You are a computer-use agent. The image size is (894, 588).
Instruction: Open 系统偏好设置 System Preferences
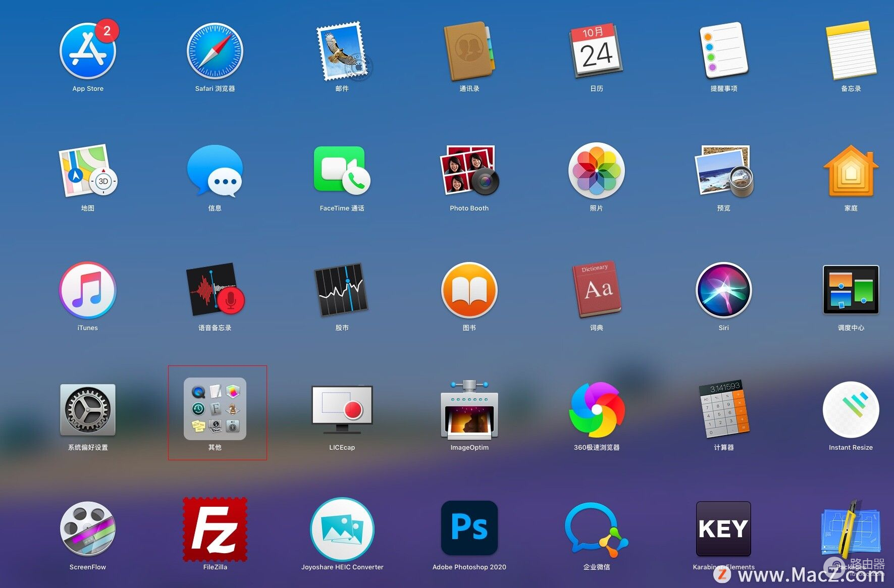pyautogui.click(x=88, y=410)
